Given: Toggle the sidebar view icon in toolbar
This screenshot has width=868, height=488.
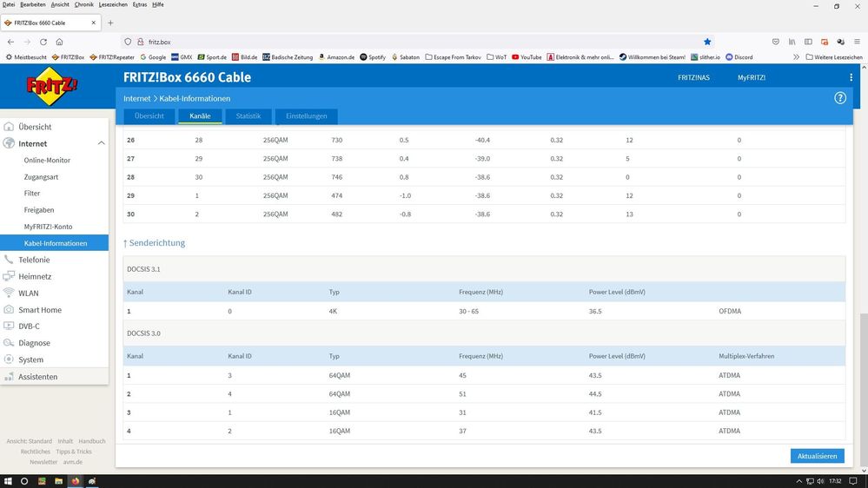Looking at the screenshot, I should click(x=808, y=42).
